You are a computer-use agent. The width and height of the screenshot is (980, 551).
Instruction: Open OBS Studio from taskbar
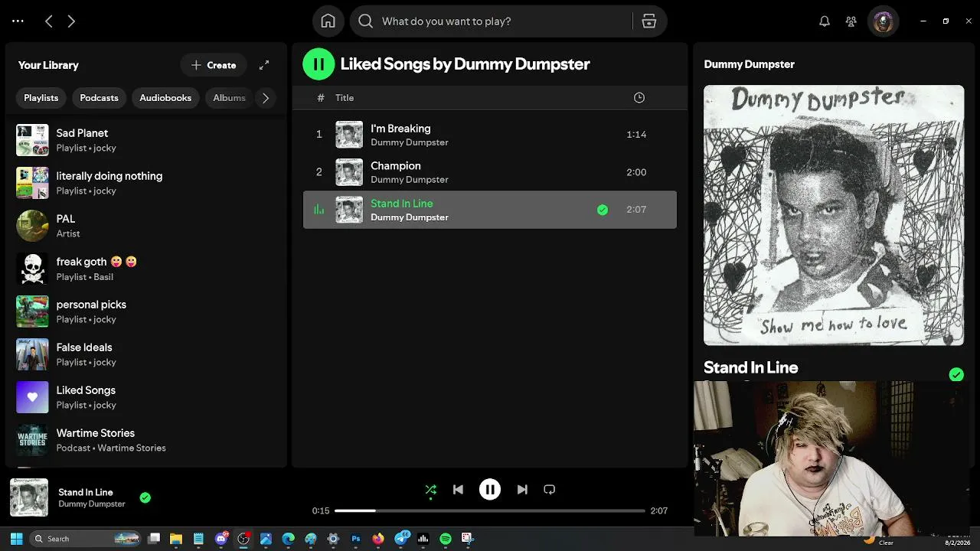click(243, 539)
